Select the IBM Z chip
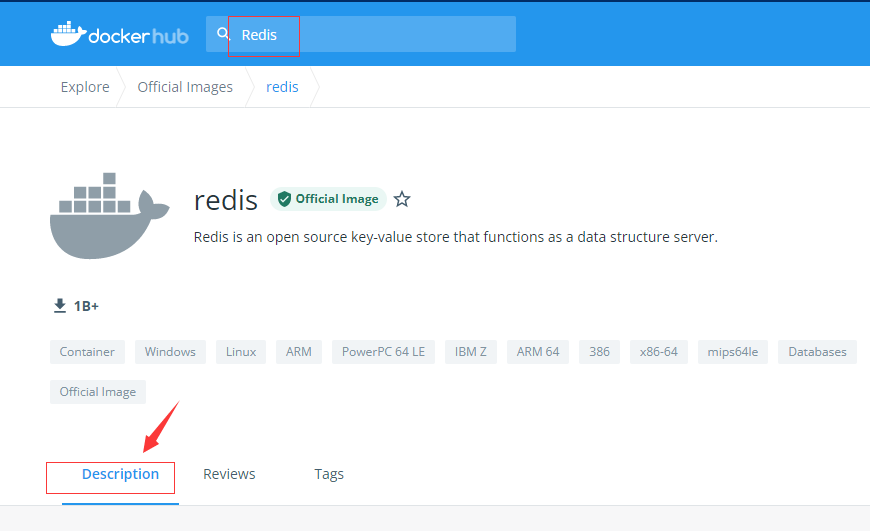The width and height of the screenshot is (870, 531). click(x=471, y=352)
